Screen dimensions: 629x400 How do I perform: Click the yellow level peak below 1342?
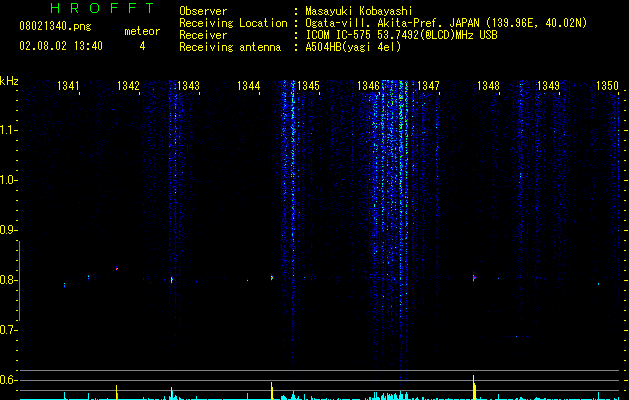click(x=117, y=392)
